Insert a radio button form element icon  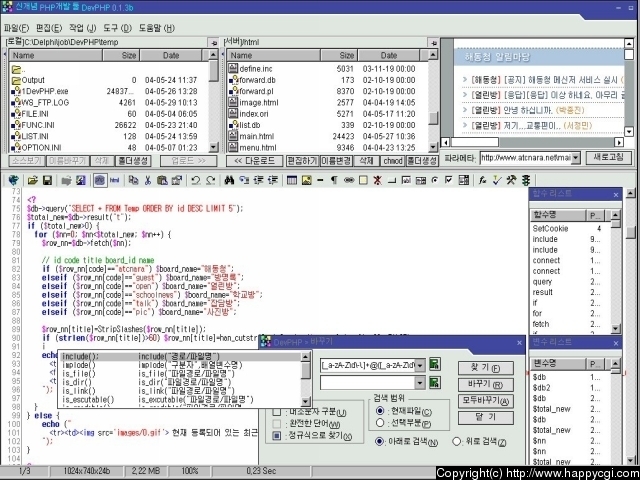pos(435,180)
